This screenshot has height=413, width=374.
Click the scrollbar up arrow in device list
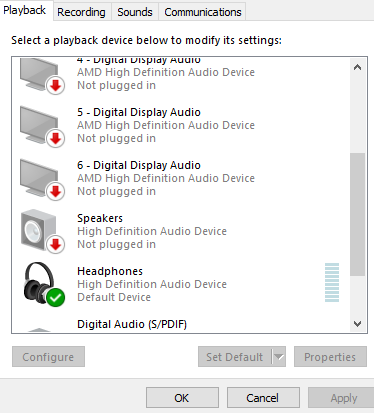[358, 68]
